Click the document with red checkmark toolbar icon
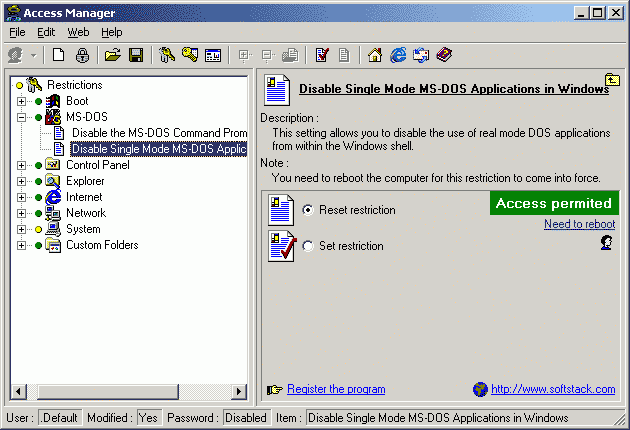This screenshot has width=630, height=430. tap(322, 55)
